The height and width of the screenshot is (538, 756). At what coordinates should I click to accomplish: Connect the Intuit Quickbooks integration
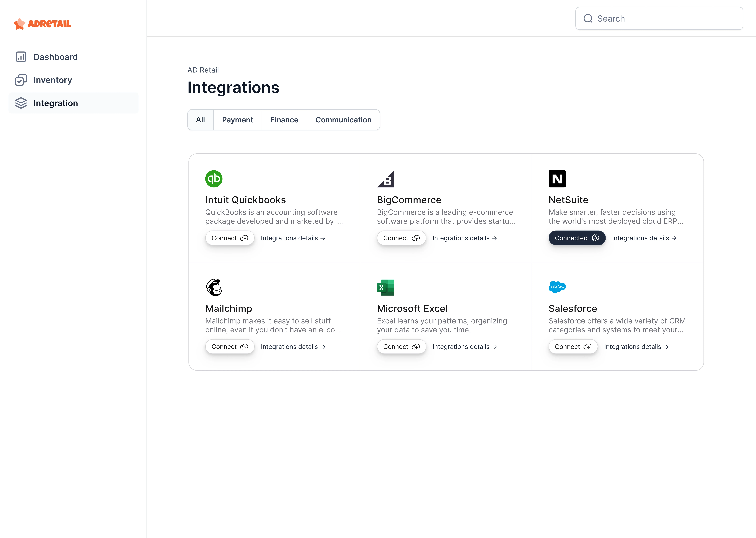pyautogui.click(x=230, y=238)
